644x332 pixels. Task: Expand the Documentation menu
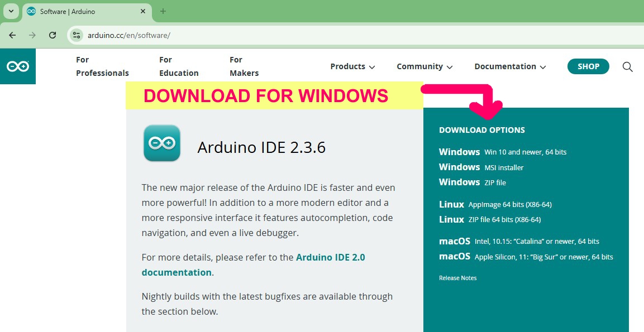[510, 66]
